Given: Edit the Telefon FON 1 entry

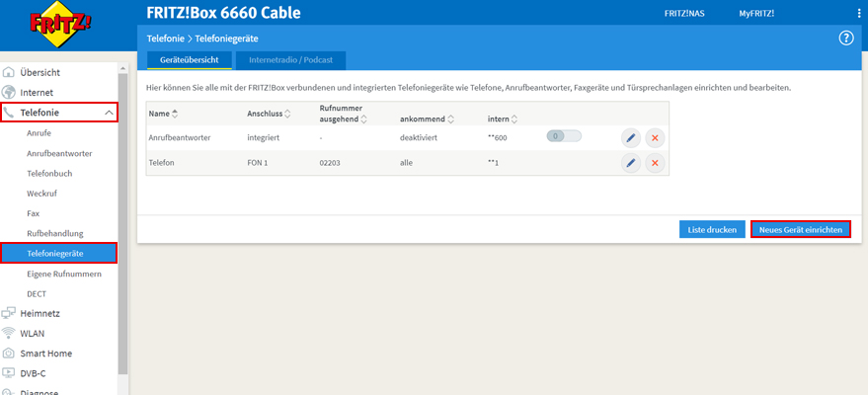Looking at the screenshot, I should [631, 163].
